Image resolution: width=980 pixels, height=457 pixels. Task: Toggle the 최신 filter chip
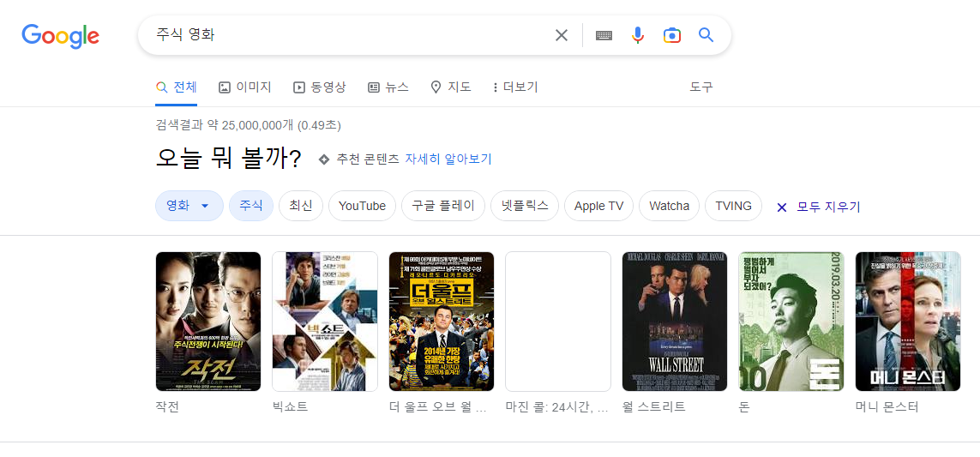coord(301,206)
